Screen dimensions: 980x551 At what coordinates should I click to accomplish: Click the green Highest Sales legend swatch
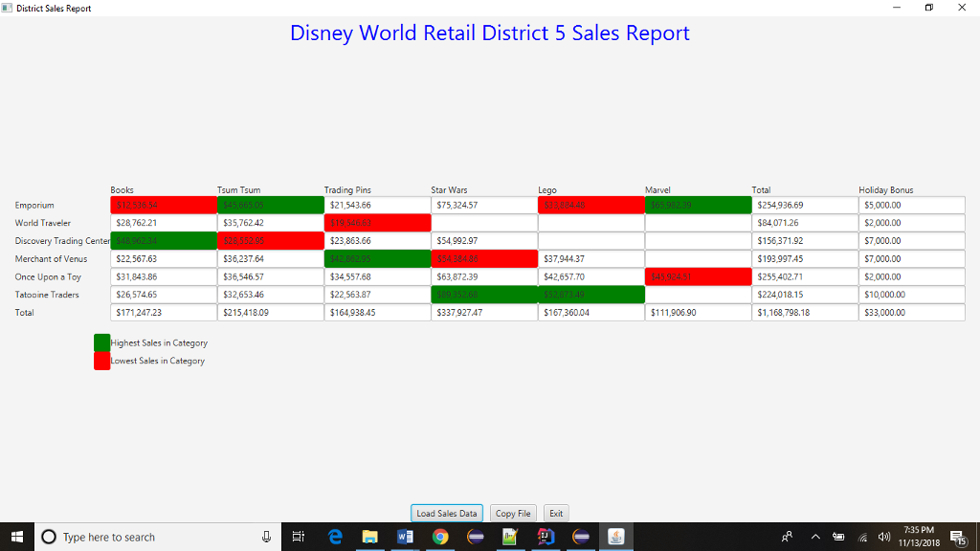(101, 342)
